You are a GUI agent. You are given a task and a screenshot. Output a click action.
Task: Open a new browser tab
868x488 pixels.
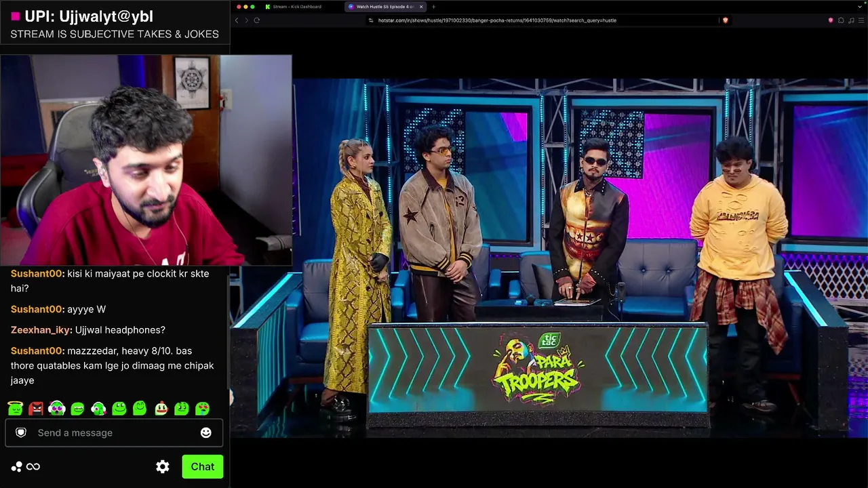tap(433, 7)
